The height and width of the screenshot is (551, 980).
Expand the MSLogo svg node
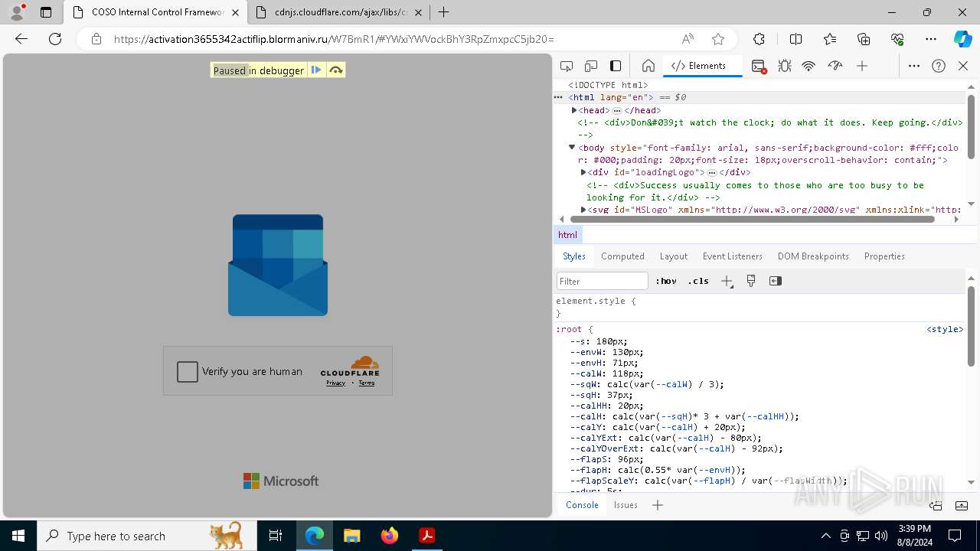[x=583, y=209]
